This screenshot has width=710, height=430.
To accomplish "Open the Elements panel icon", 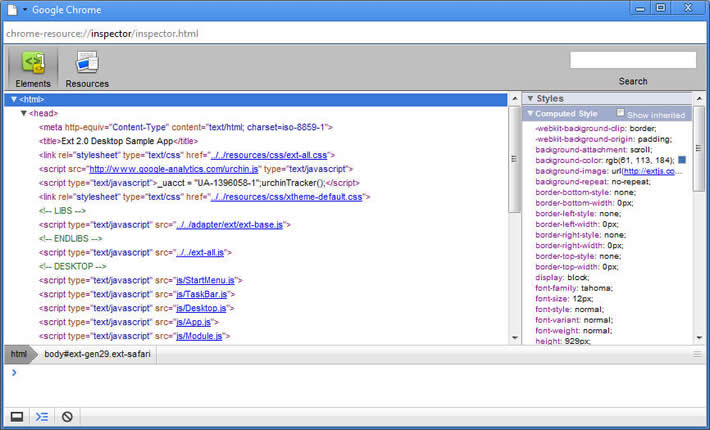I will pos(33,69).
